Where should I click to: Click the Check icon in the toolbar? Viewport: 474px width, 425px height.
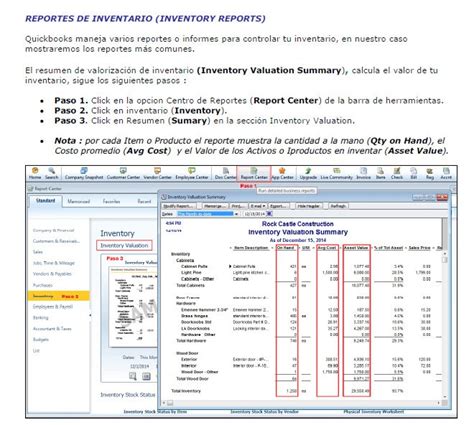click(397, 173)
